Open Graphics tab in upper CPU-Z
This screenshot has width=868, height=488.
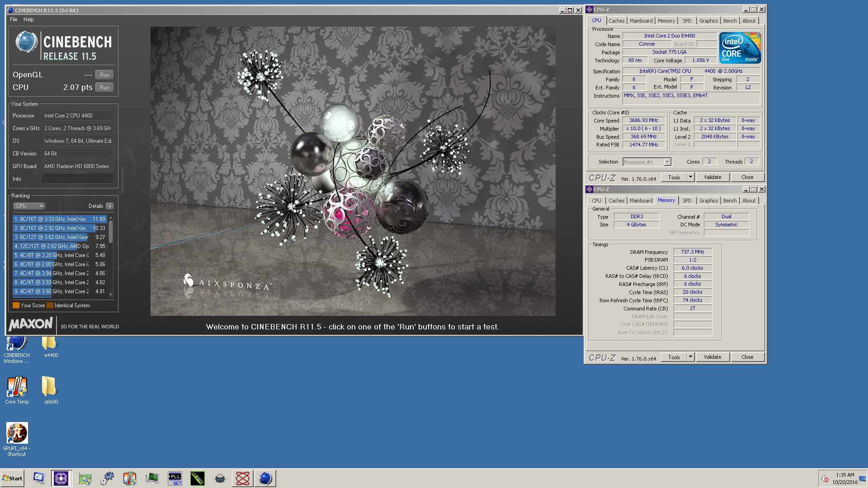[x=708, y=21]
